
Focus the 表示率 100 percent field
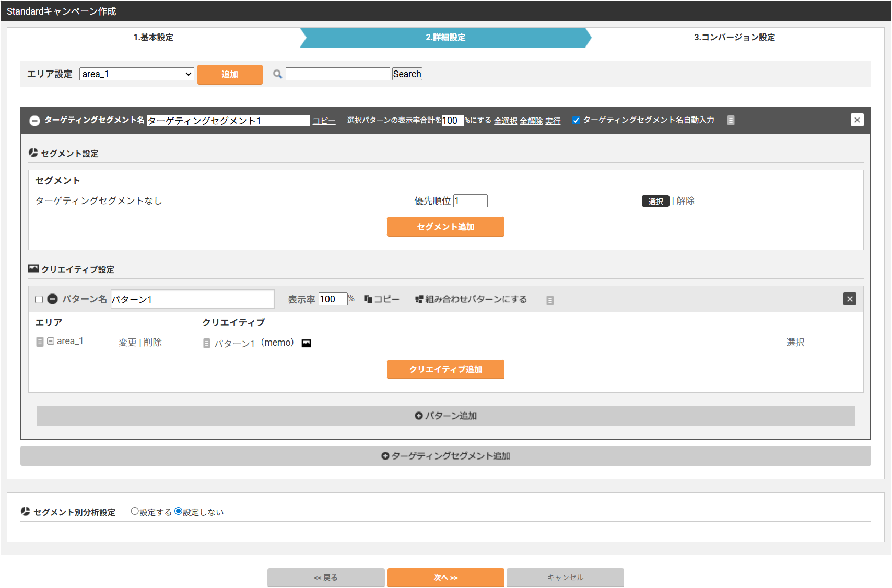pyautogui.click(x=333, y=299)
